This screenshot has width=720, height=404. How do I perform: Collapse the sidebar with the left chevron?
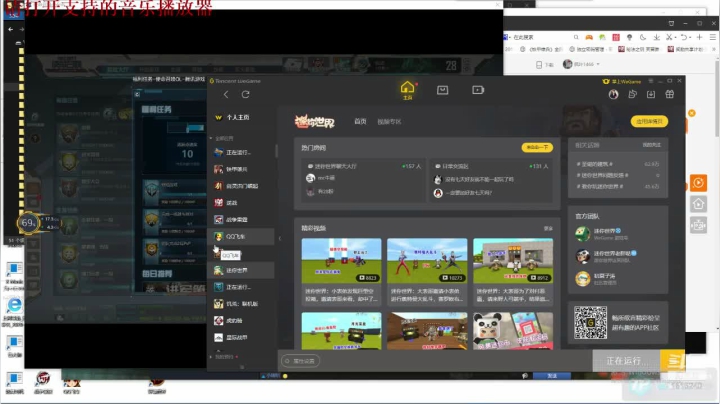280,238
